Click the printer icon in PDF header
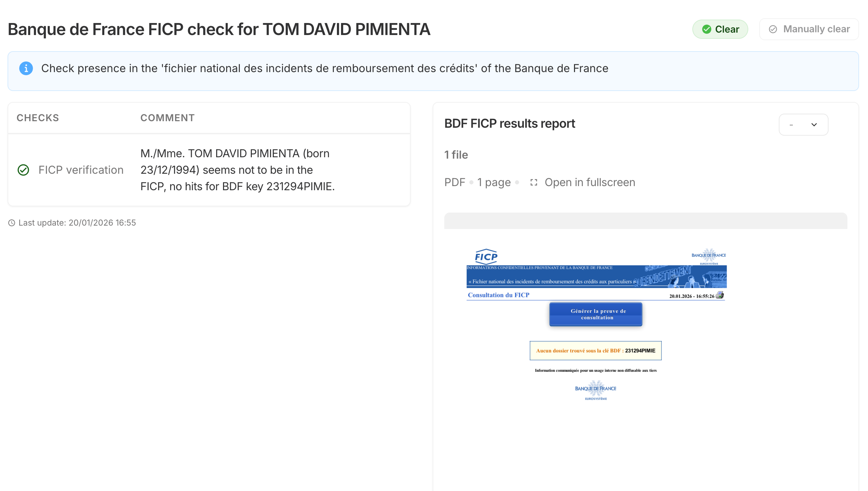868x491 pixels. (720, 295)
